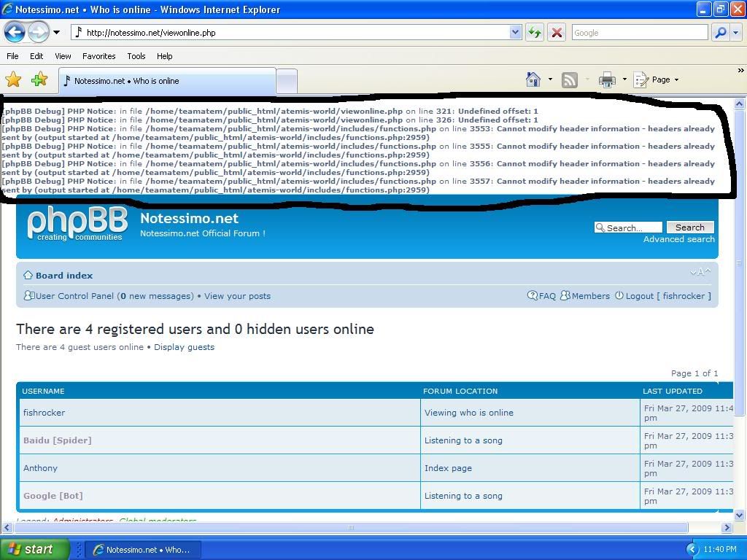This screenshot has width=747, height=560.
Task: Click the magnifier search icon beside Google box
Action: click(x=720, y=32)
